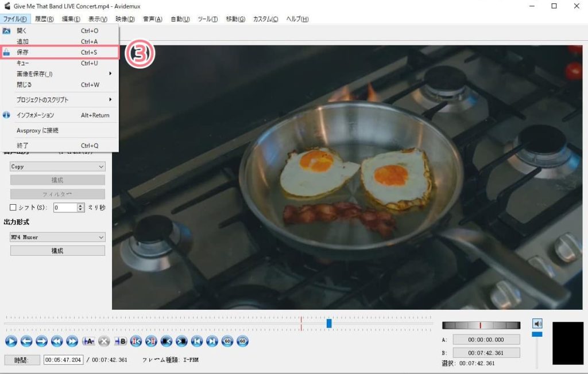Advance one frame with the right arrow icon
588x374 pixels.
41,341
